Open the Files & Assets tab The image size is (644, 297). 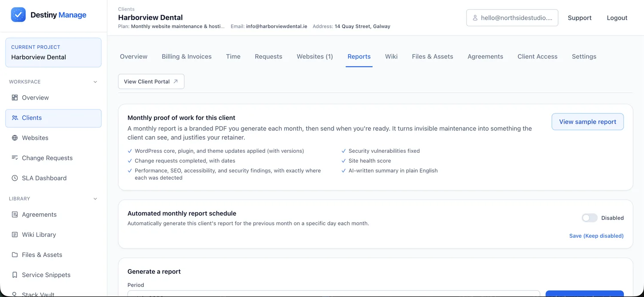click(432, 57)
